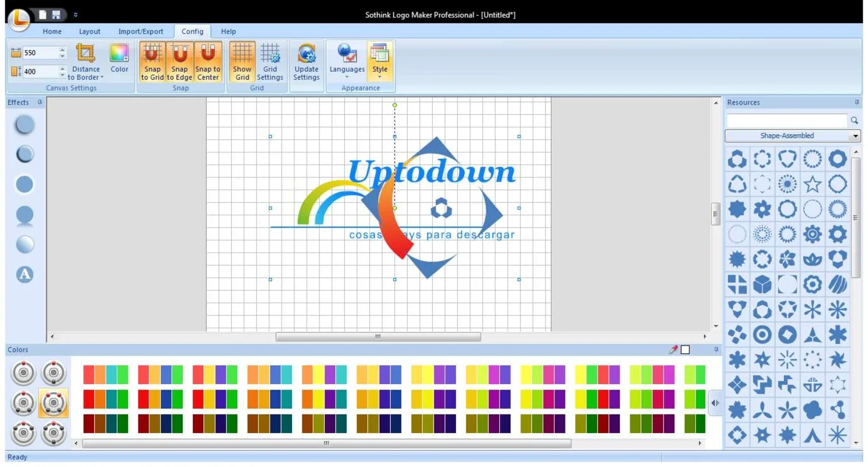Click the Resources search input field
The image size is (868, 467).
coord(786,120)
